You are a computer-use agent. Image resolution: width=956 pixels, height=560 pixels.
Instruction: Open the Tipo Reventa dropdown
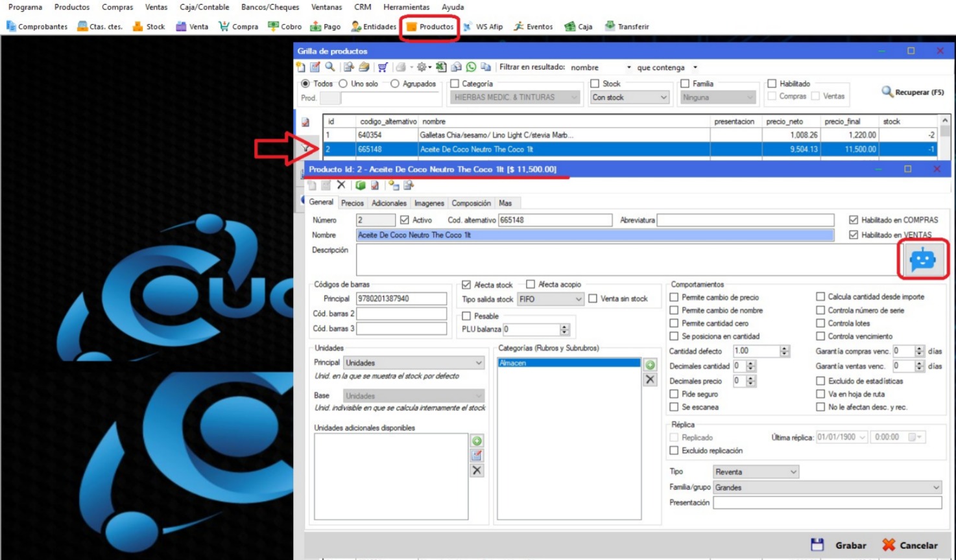[x=756, y=472]
